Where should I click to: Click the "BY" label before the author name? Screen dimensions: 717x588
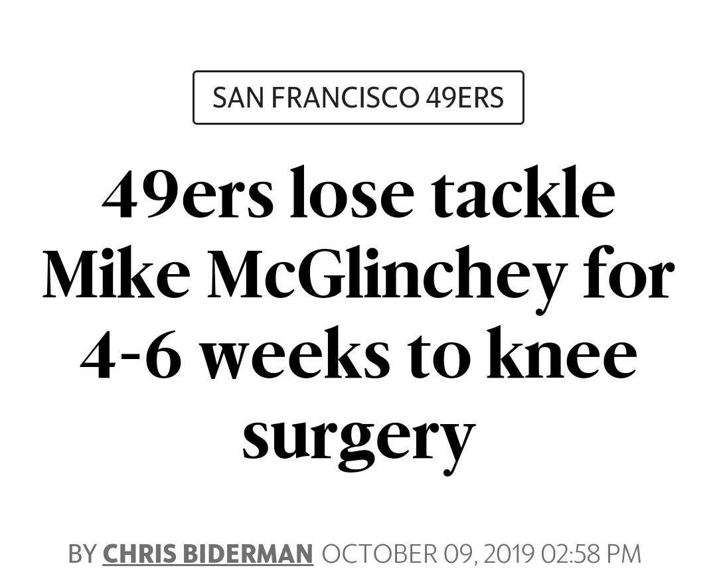pos(82,553)
